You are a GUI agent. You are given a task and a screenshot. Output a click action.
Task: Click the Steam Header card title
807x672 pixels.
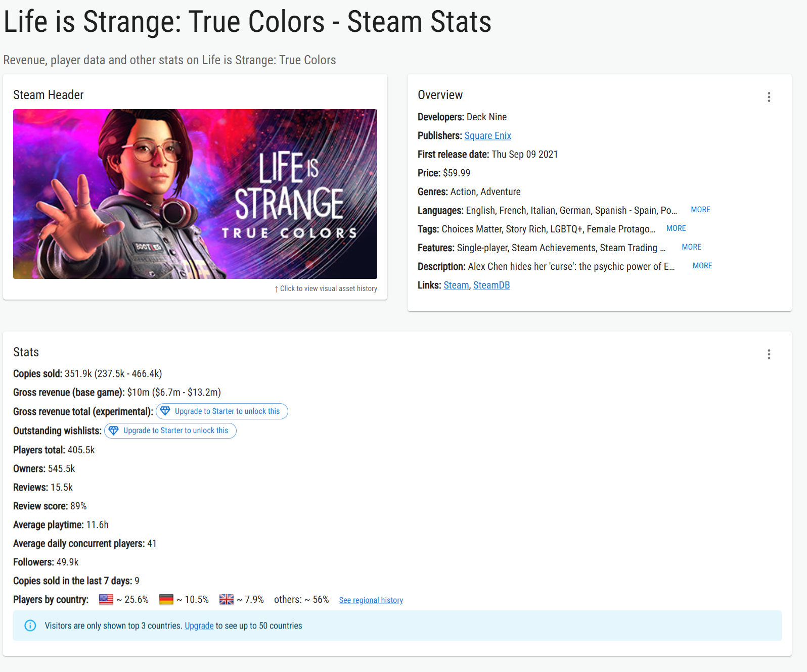tap(49, 95)
